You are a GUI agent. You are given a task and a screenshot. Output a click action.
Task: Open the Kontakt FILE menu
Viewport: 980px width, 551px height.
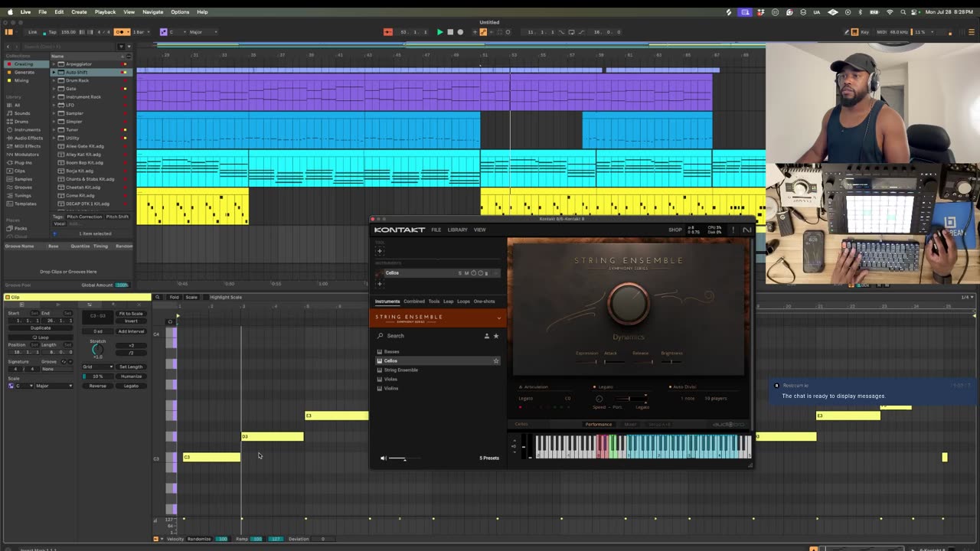click(x=436, y=230)
